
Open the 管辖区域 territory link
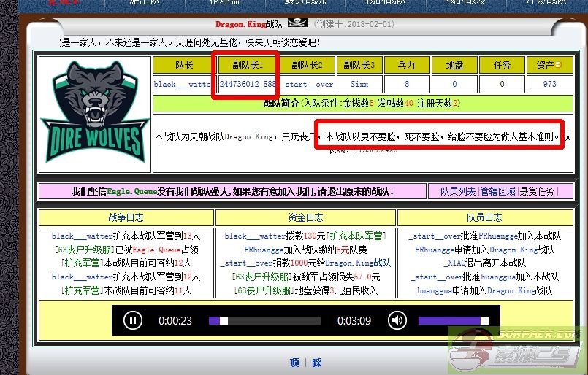pyautogui.click(x=497, y=191)
